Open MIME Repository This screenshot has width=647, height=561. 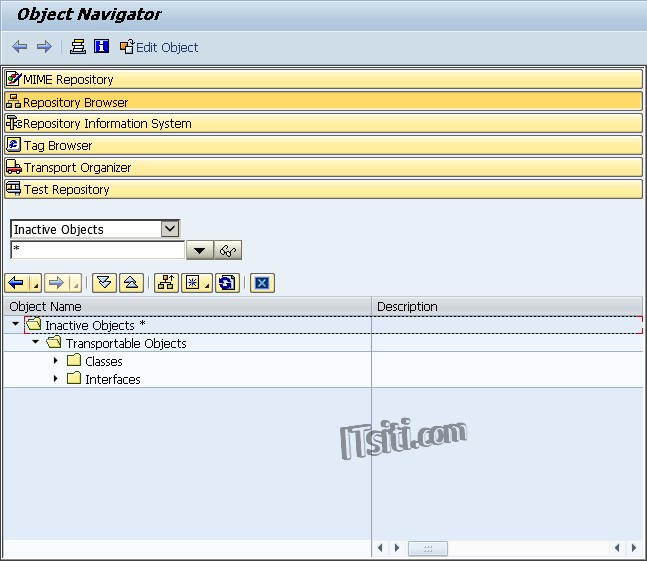click(324, 79)
